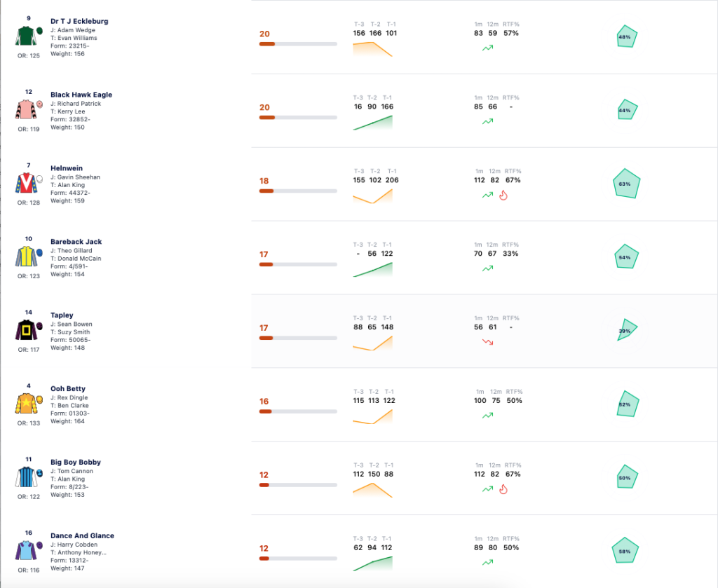This screenshot has width=718, height=588.
Task: Click Tapley's black and yellow silks icon
Action: pyautogui.click(x=28, y=330)
